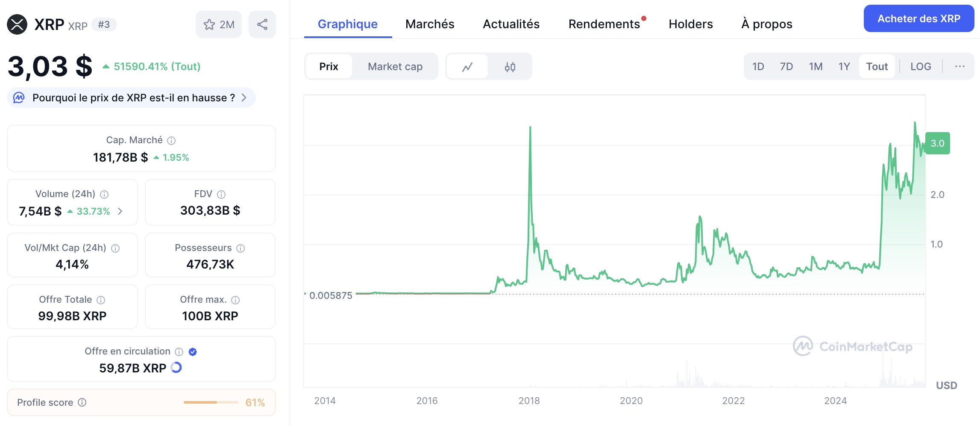This screenshot has height=425, width=980.
Task: Open the Marchés tab
Action: (x=430, y=24)
